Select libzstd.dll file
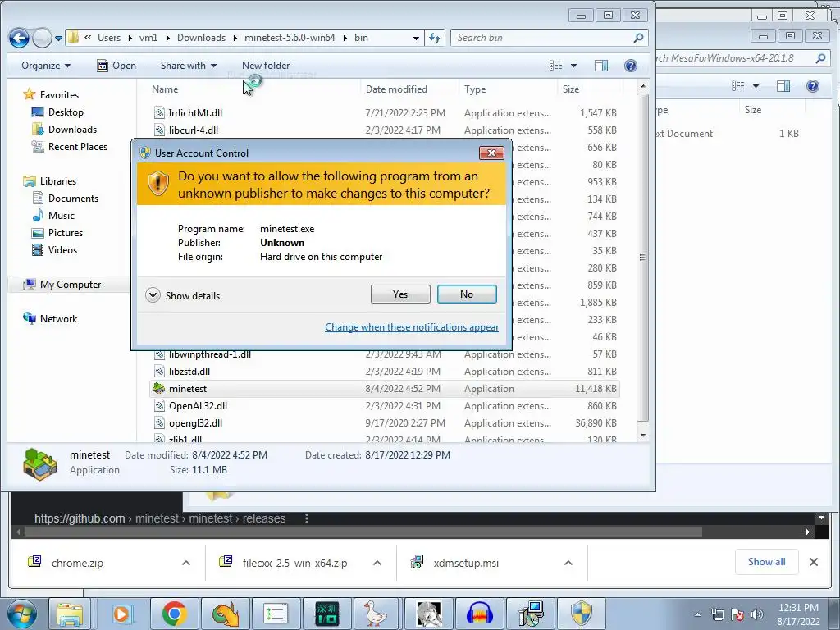This screenshot has height=630, width=840. (x=189, y=372)
